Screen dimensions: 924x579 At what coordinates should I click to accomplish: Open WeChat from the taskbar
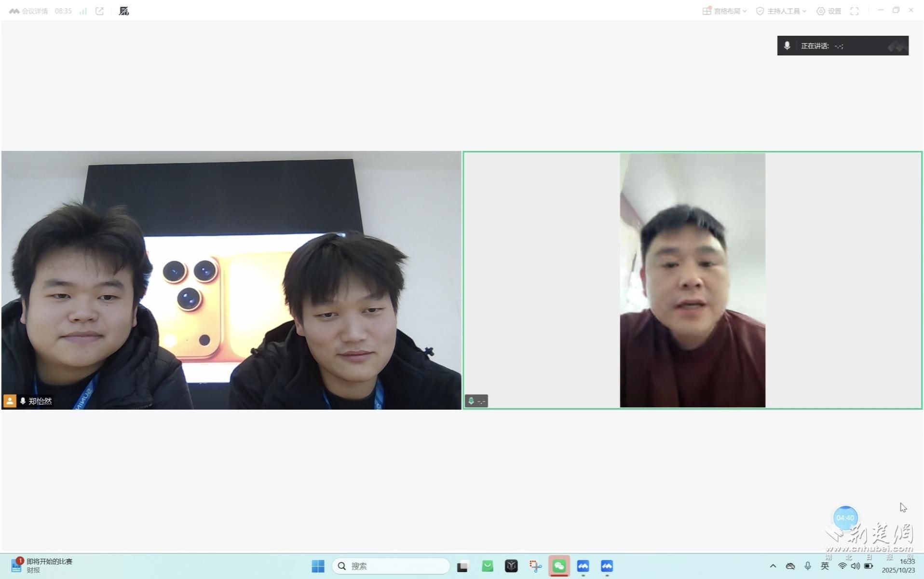tap(559, 566)
